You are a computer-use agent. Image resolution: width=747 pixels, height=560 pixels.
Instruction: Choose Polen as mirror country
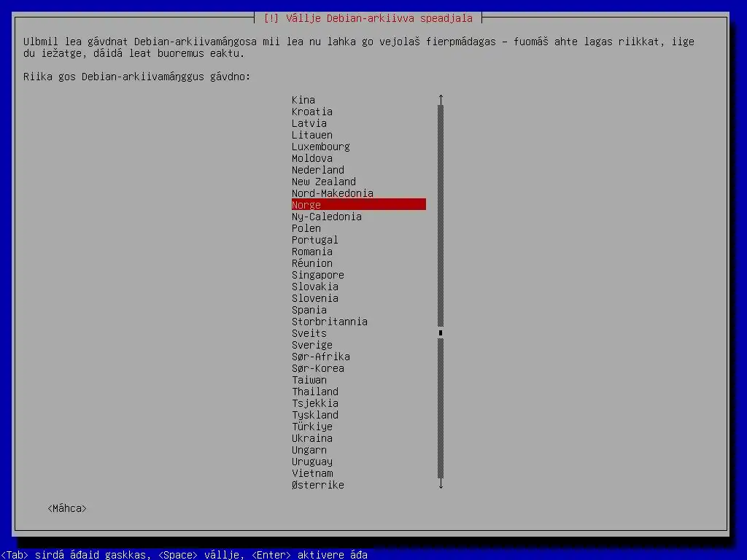coord(358,228)
